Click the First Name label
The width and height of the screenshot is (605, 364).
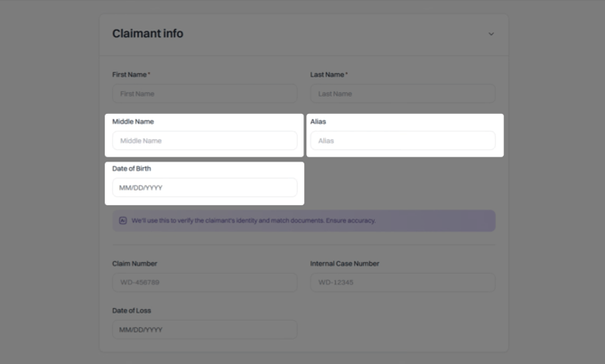130,74
